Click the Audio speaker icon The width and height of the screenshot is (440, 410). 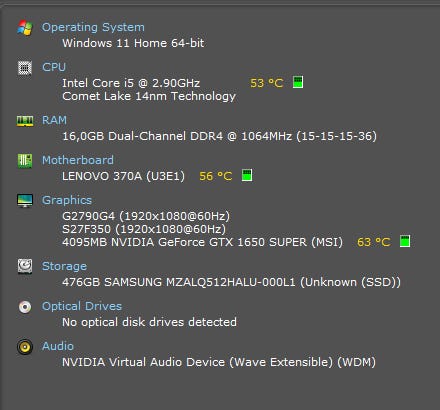pyautogui.click(x=25, y=347)
